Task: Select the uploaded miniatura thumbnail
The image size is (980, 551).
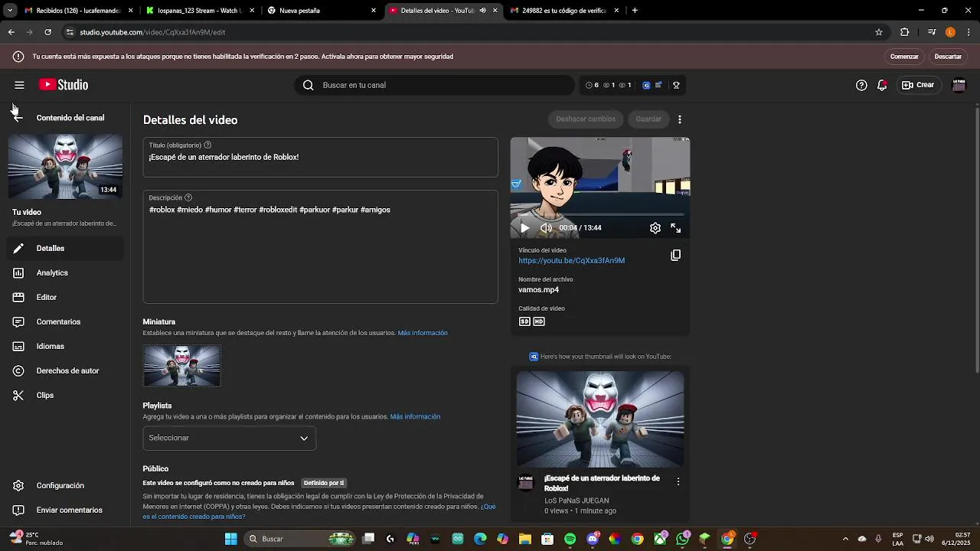Action: click(x=182, y=366)
